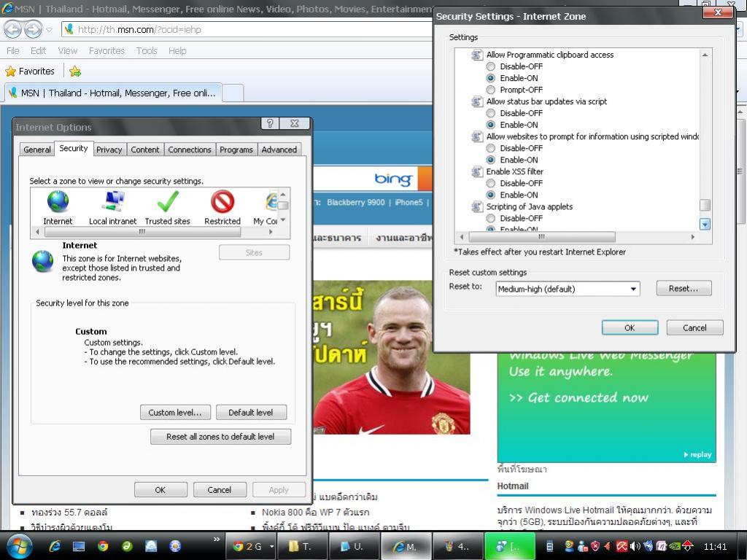
Task: Set Programmatic clipboard access to Prompt-OFF
Action: coord(491,90)
